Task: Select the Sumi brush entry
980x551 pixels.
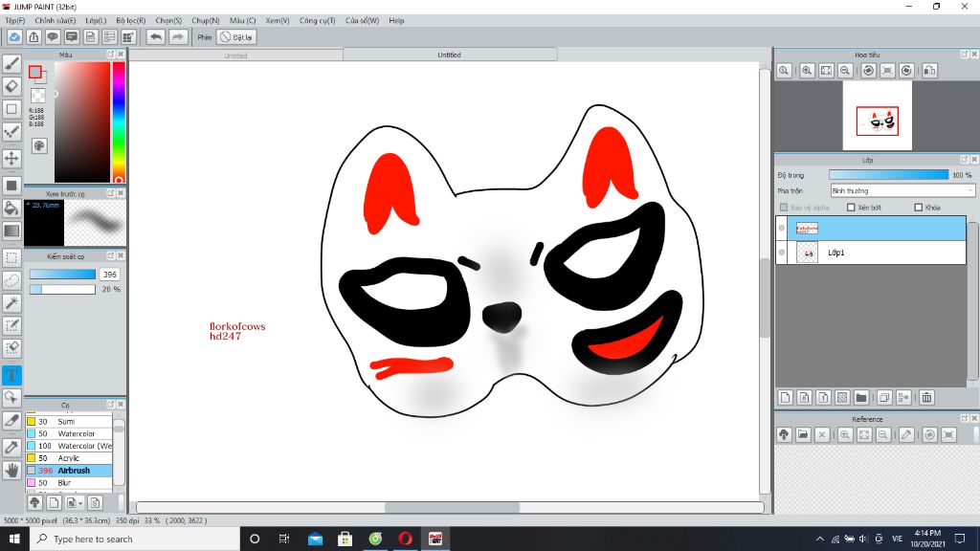Action: pos(69,422)
